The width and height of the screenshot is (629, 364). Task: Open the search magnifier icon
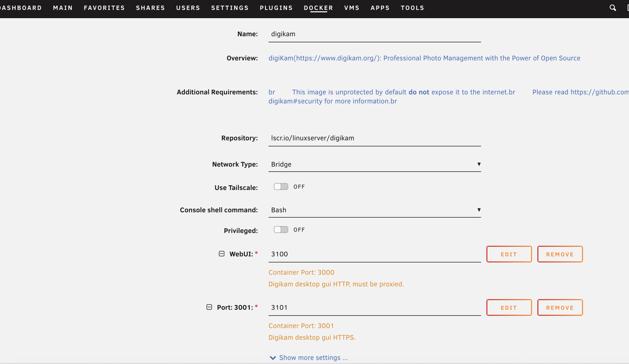point(613,8)
